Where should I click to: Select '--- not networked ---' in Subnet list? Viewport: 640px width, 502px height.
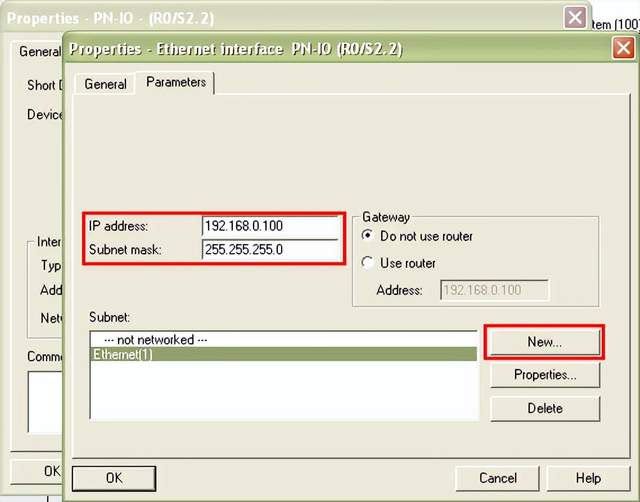click(283, 340)
